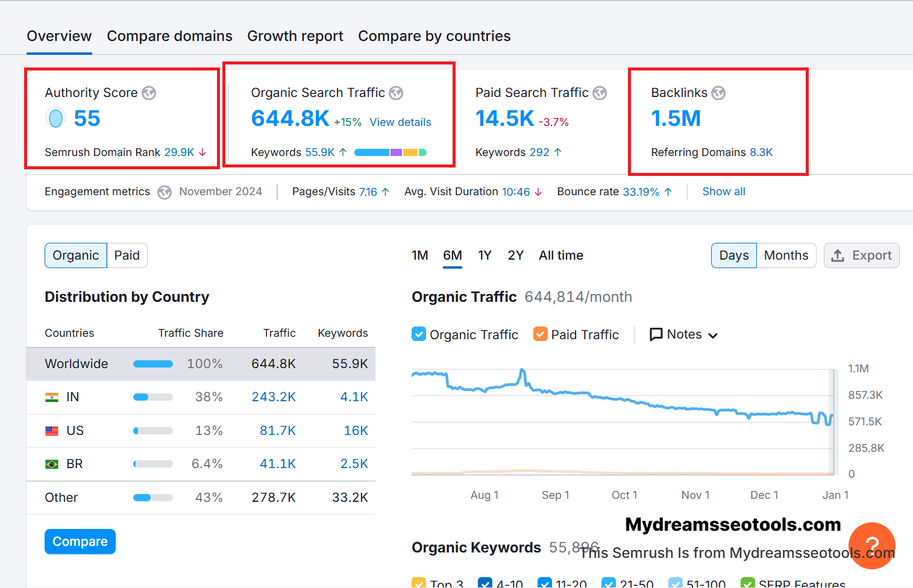This screenshot has height=588, width=913.
Task: Open Organic Search Traffic 644.8K value
Action: 290,119
